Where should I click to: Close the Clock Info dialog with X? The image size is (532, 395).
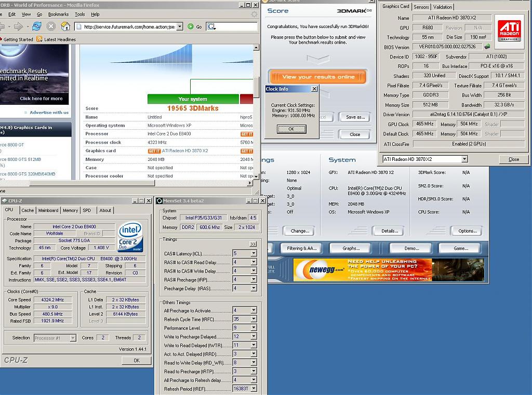[x=314, y=89]
